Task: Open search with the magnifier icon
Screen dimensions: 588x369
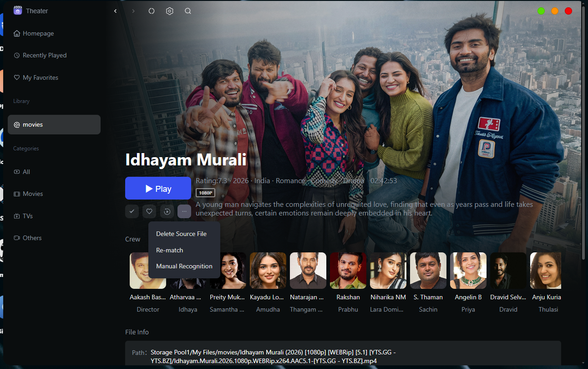Action: coord(188,11)
